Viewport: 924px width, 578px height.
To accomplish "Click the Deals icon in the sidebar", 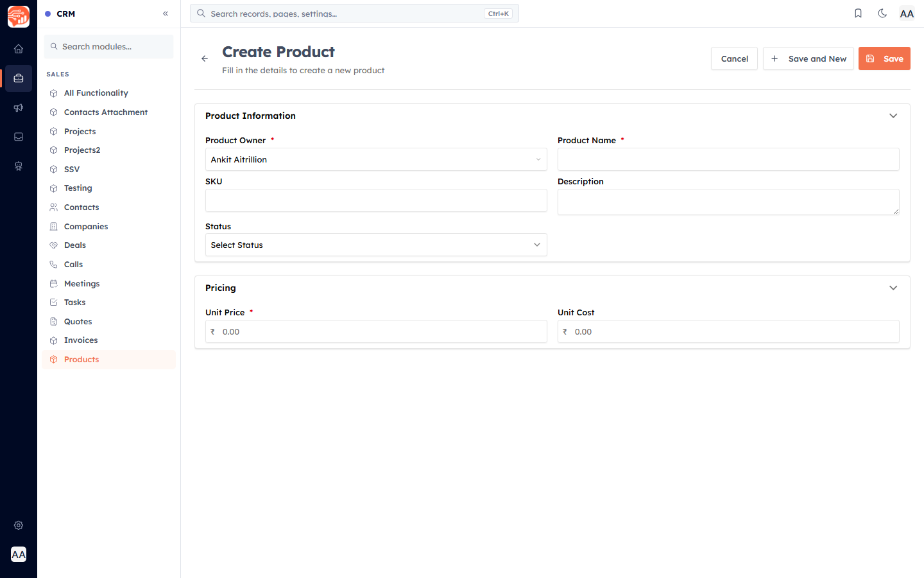I will point(54,245).
